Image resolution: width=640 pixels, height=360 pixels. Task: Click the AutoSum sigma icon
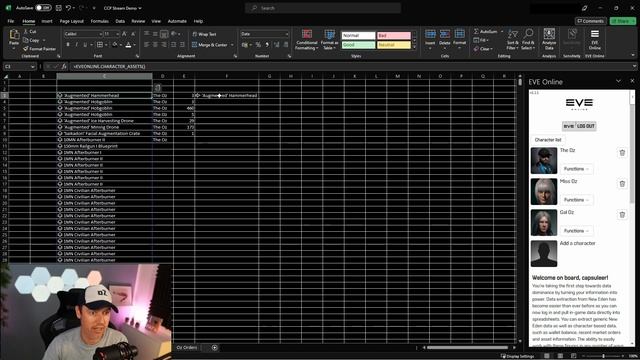click(x=476, y=31)
